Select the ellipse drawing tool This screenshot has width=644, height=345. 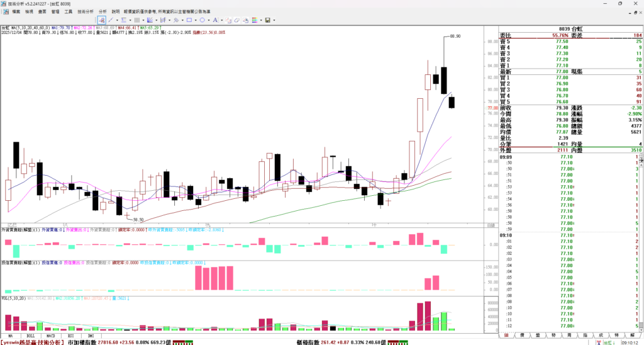202,20
